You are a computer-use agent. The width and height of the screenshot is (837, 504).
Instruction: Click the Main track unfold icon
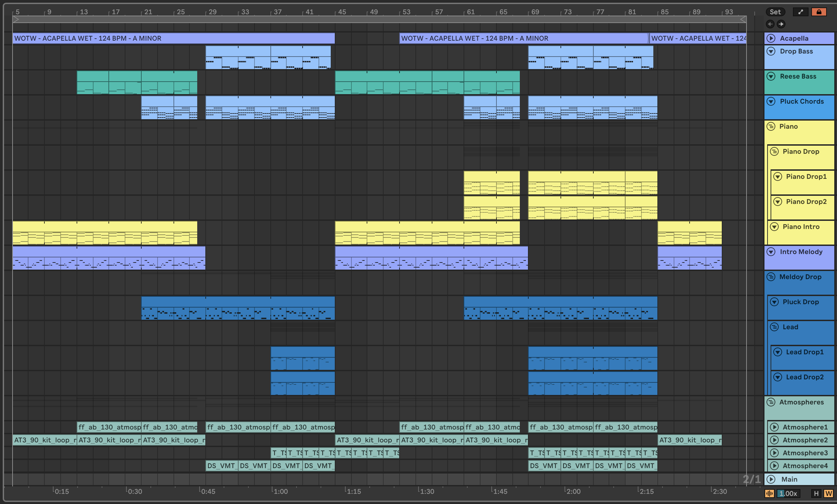tap(771, 479)
